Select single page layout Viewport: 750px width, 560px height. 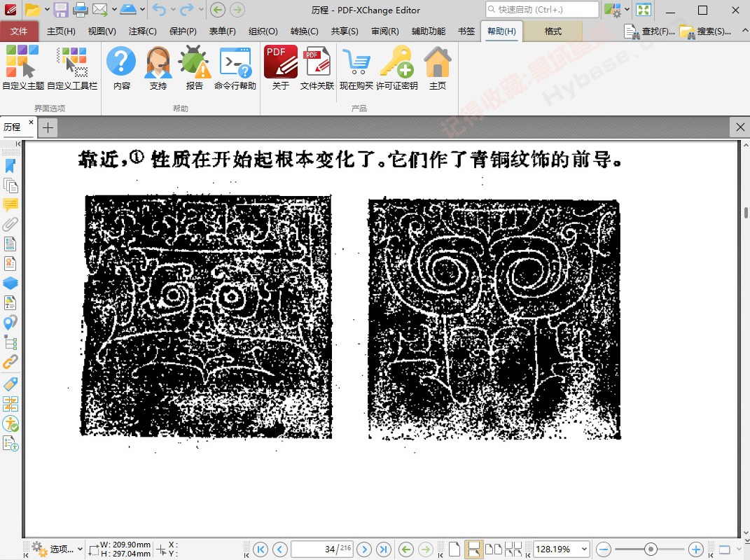[454, 549]
